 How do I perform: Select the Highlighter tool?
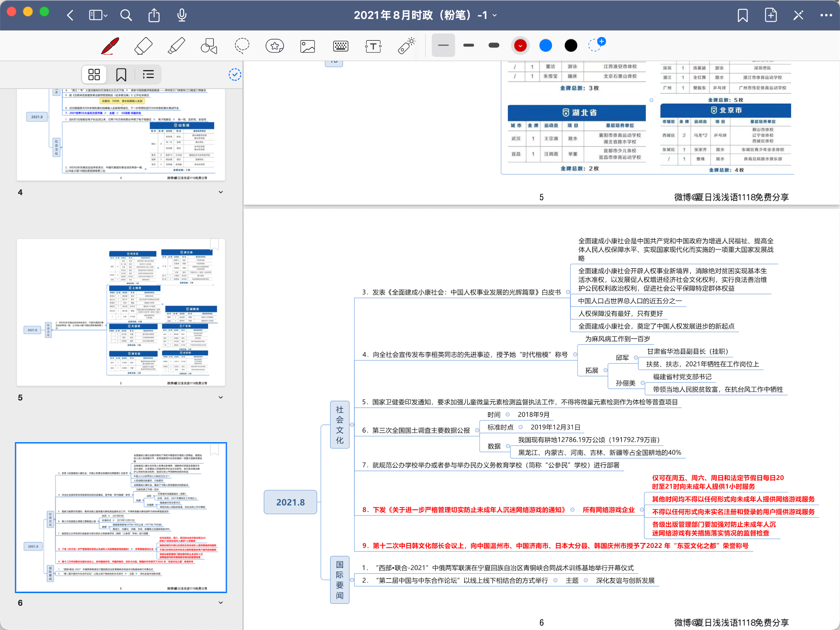click(176, 46)
